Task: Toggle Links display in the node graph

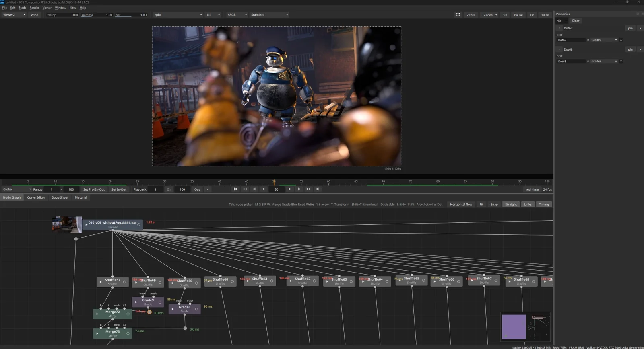Action: 528,205
